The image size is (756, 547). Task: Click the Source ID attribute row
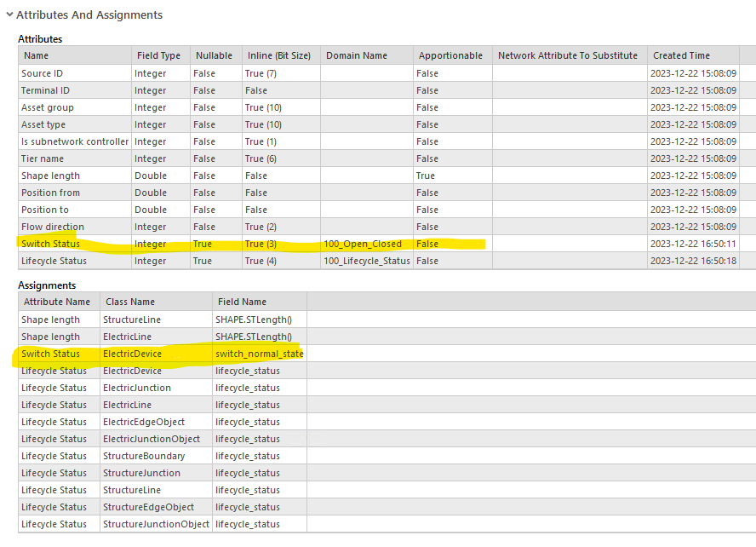(44, 73)
